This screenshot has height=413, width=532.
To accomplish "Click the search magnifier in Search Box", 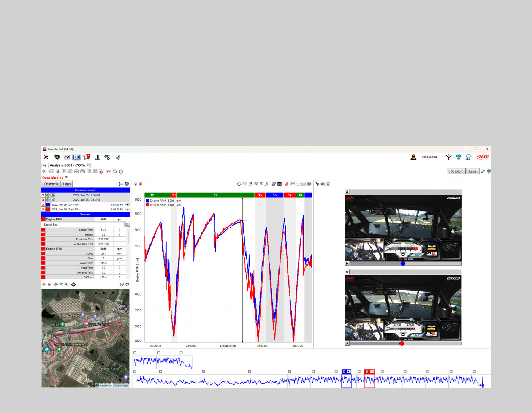I will coord(127,225).
